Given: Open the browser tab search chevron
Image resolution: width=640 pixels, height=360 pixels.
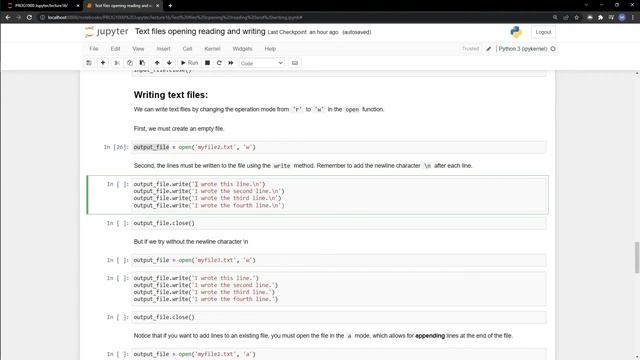Looking at the screenshot, I should tap(586, 5).
